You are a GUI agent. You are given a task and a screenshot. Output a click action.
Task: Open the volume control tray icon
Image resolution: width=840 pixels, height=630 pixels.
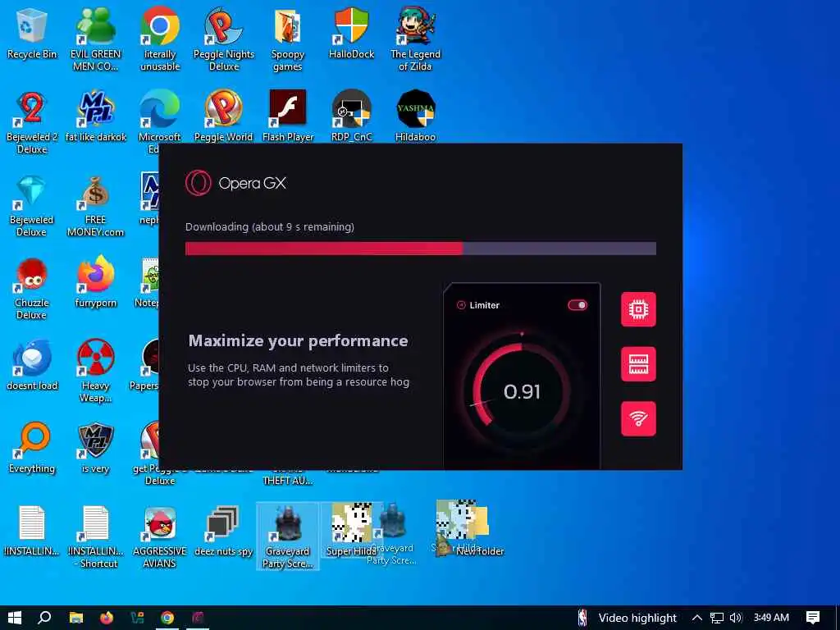click(736, 618)
